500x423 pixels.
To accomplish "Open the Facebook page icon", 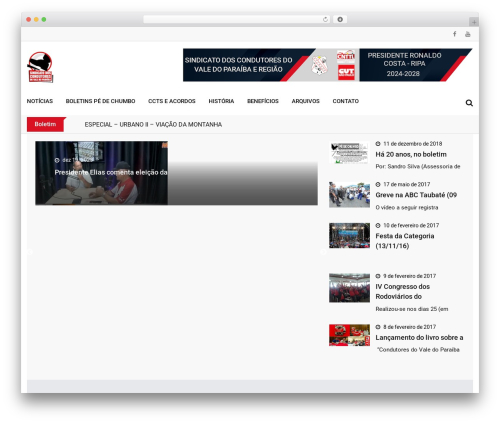I will [x=455, y=34].
